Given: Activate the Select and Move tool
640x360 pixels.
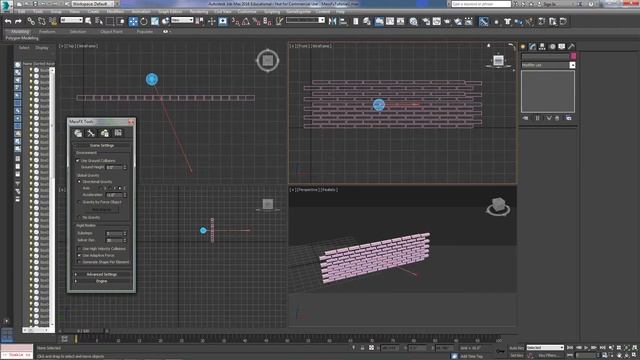Looking at the screenshot, I should click(x=133, y=21).
